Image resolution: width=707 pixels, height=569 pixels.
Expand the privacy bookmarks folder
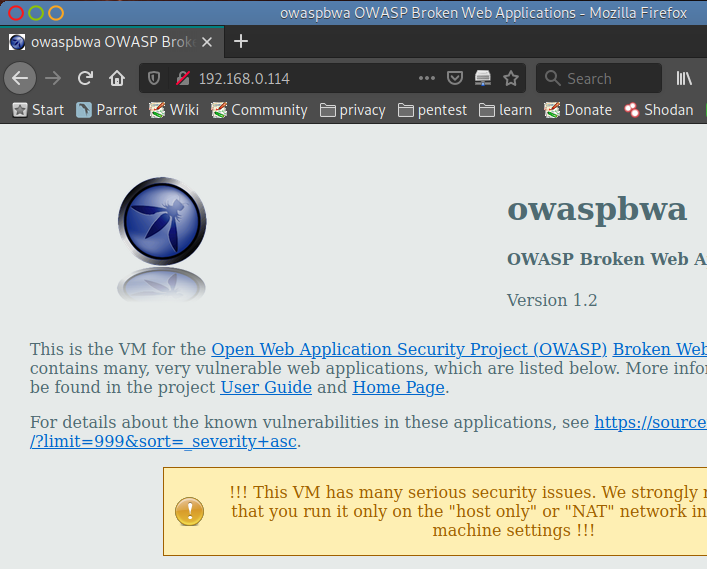pyautogui.click(x=353, y=110)
